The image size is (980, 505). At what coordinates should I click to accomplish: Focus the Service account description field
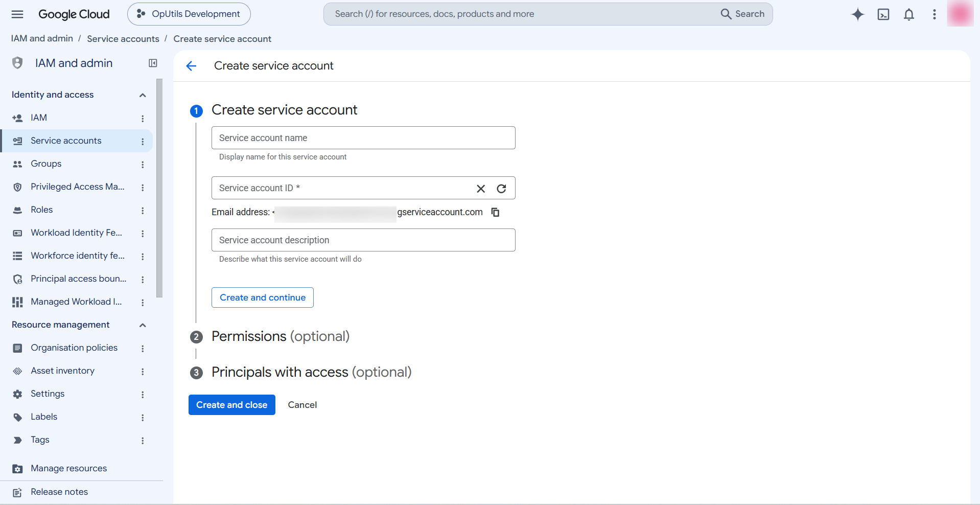(363, 240)
